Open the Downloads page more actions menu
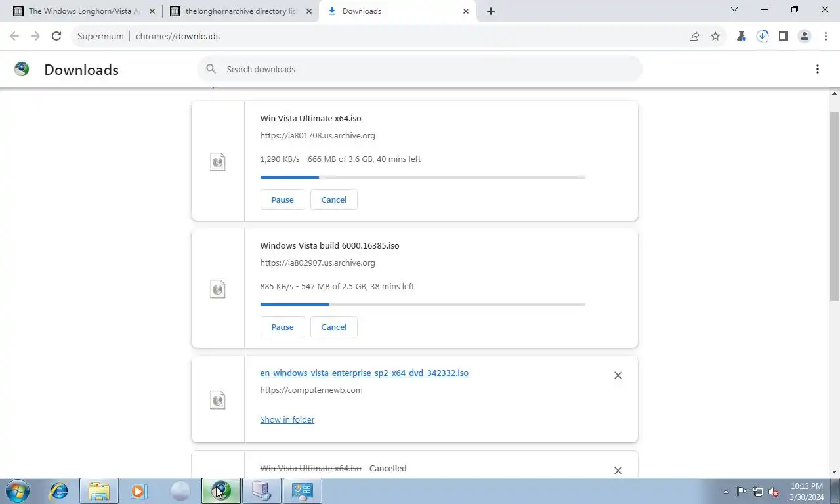 click(818, 69)
